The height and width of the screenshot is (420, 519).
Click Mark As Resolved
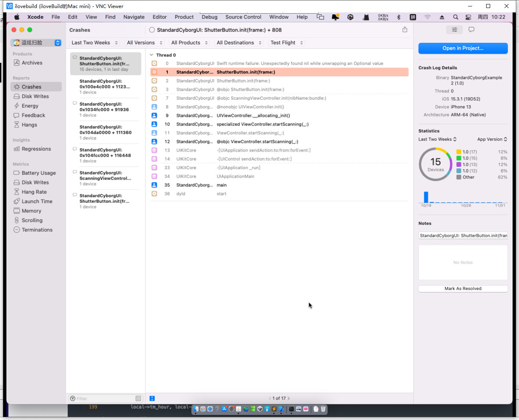click(463, 289)
